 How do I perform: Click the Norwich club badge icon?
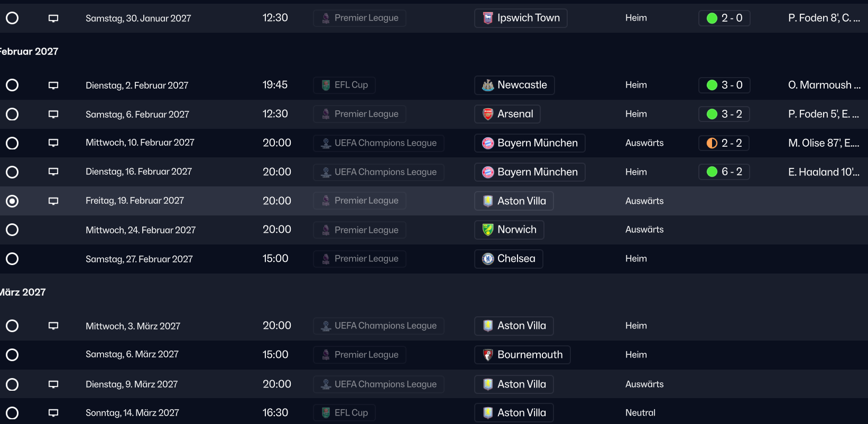(488, 230)
